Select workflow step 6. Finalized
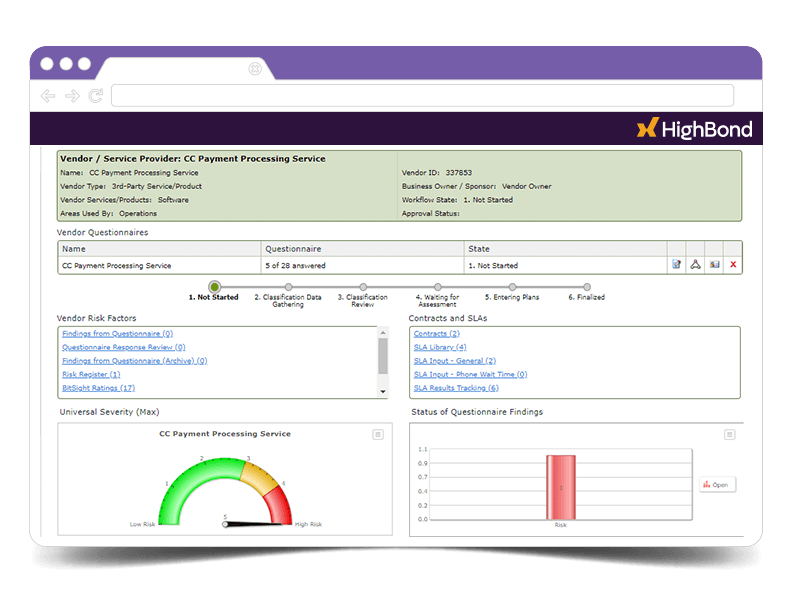 pos(587,287)
